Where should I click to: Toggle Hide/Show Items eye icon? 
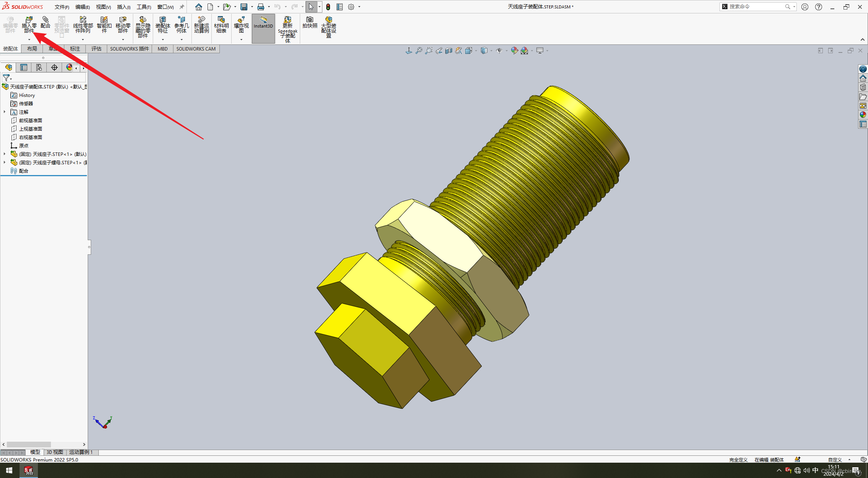pos(499,51)
